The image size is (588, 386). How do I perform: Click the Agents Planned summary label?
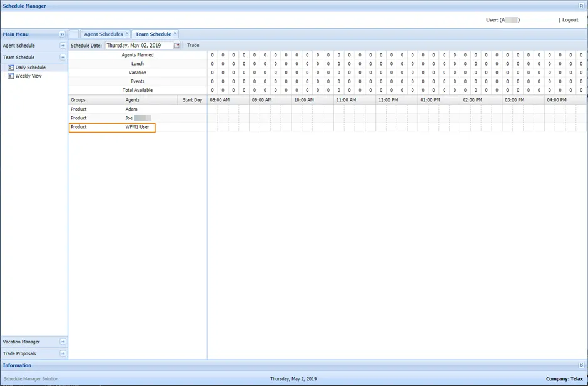point(138,55)
